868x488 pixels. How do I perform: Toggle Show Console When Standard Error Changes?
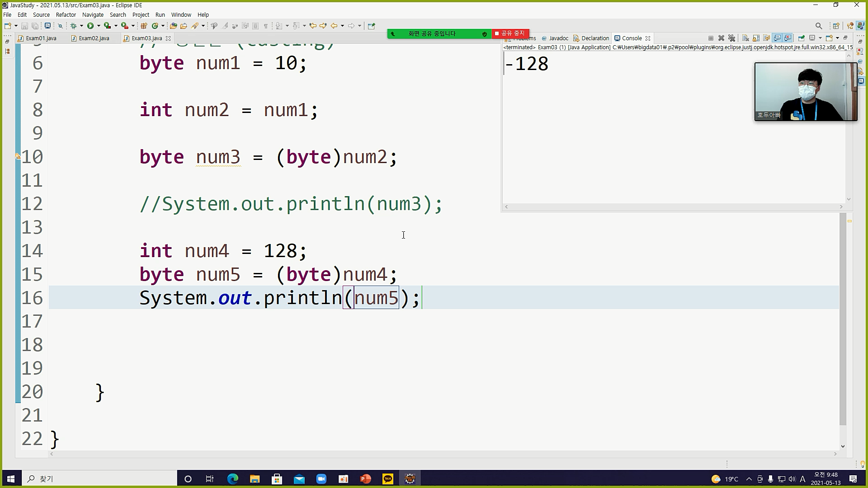click(x=788, y=38)
